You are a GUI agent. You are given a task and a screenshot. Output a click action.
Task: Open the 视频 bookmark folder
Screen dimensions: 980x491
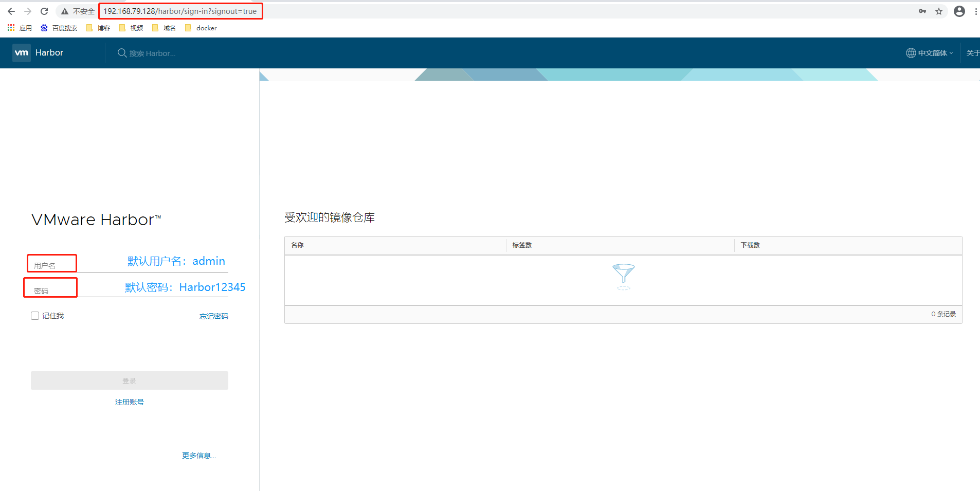131,28
